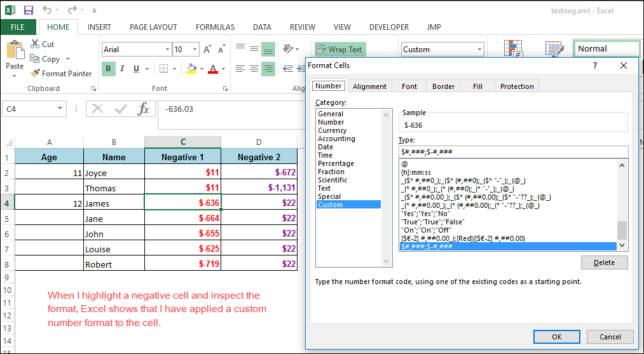Screen dimensions: 644x354
Task: Click the Undo arrow icon
Action: pos(48,10)
